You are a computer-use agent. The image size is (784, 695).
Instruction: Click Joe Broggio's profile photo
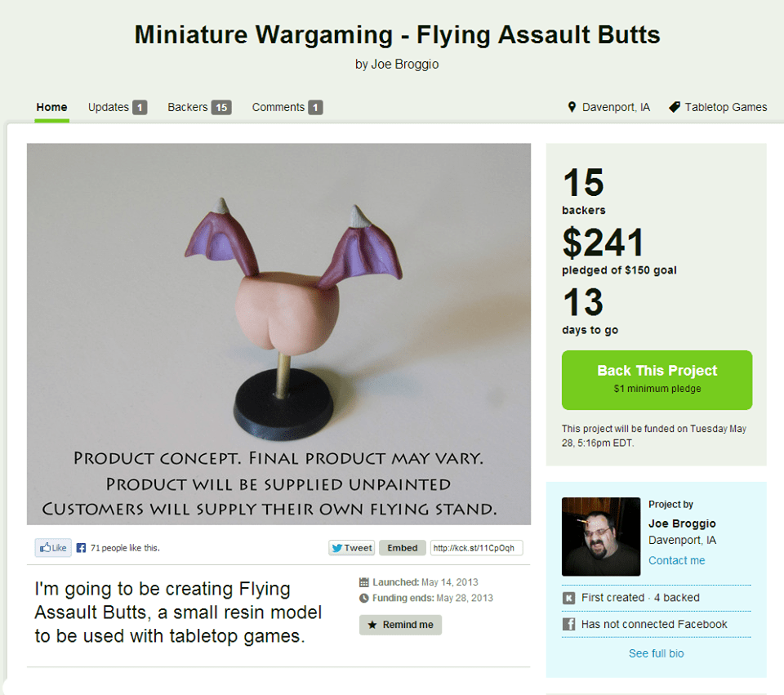(600, 537)
